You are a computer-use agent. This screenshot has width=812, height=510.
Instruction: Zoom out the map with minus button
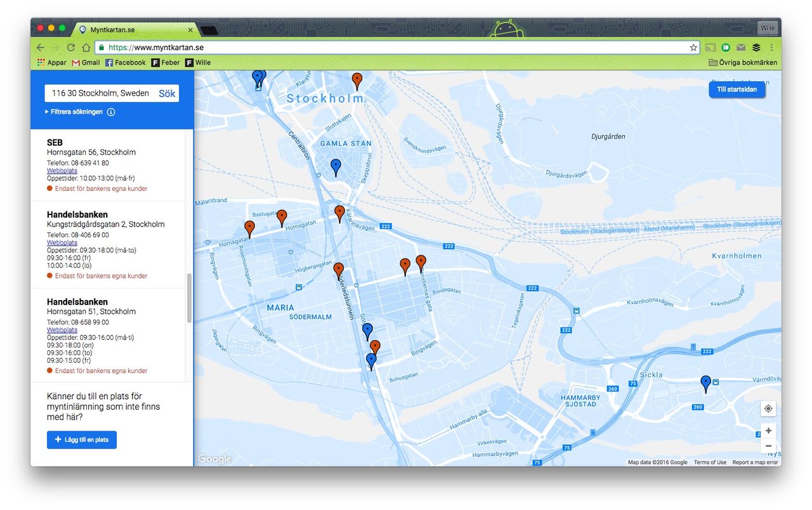768,446
